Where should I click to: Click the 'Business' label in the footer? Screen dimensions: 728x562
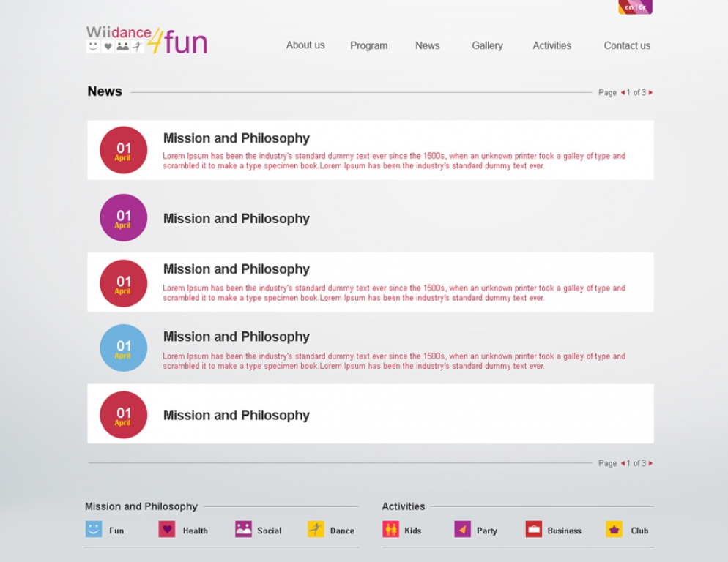point(564,531)
